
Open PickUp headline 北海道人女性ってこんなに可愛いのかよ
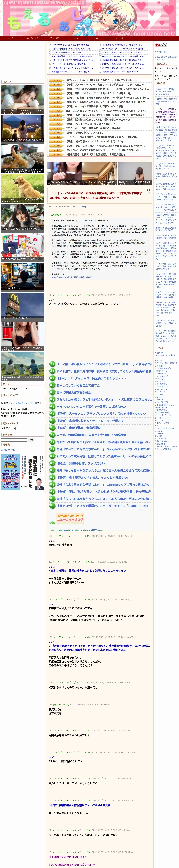[98, 120]
